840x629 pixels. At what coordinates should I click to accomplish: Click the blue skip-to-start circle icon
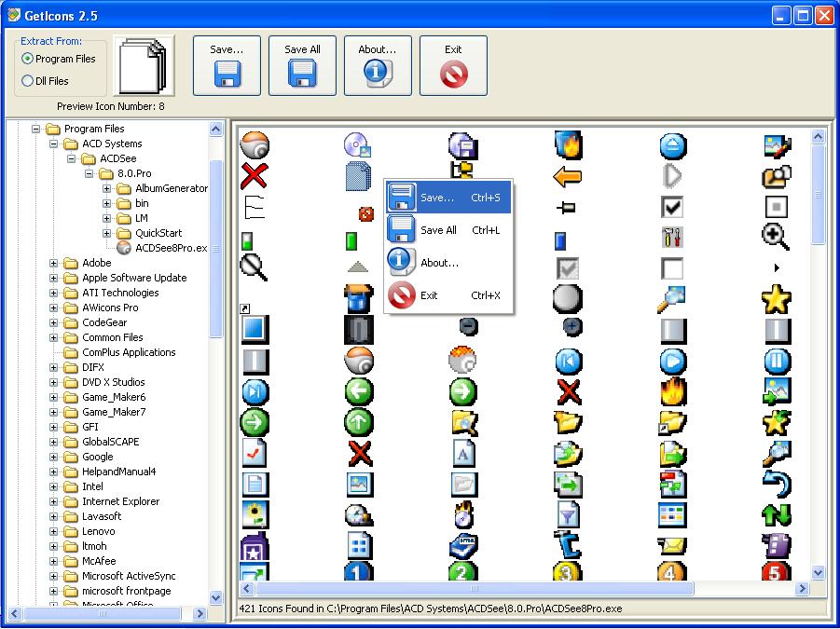coord(569,362)
